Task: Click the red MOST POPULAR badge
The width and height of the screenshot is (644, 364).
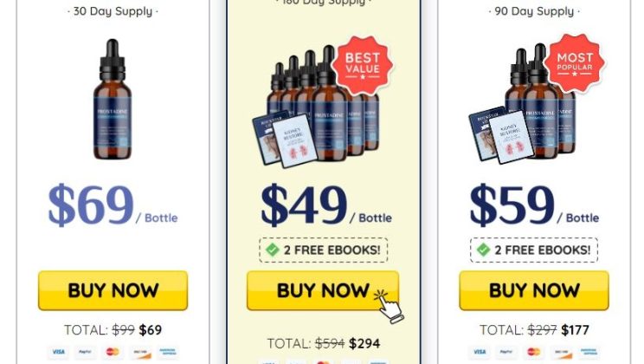Action: [574, 63]
